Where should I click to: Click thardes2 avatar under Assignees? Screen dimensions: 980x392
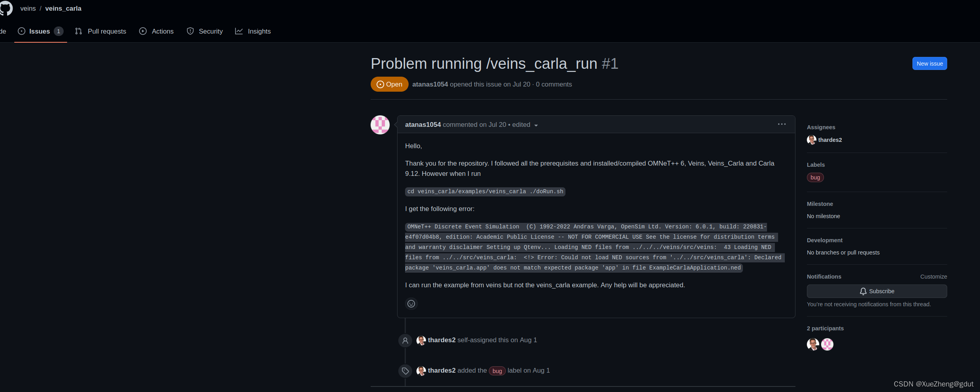click(x=812, y=140)
